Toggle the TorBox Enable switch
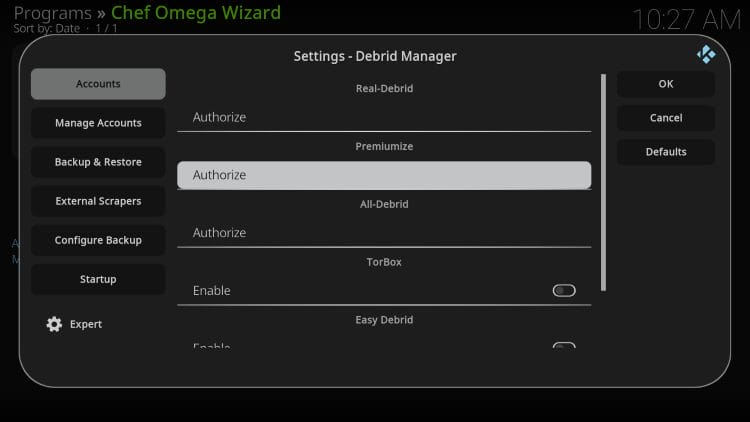 tap(564, 290)
